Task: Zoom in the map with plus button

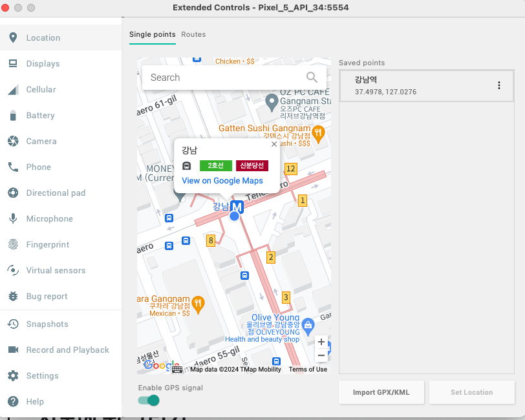Action: coord(321,342)
